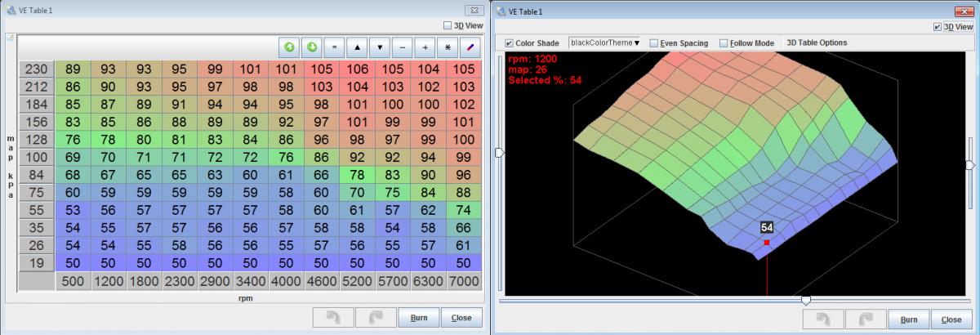Image resolution: width=980 pixels, height=335 pixels.
Task: Click the minus subtract button in table toolbar
Action: coord(403,47)
